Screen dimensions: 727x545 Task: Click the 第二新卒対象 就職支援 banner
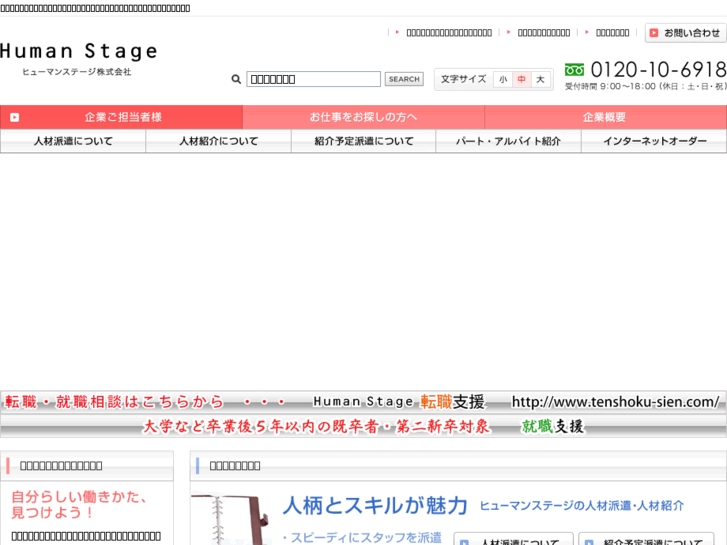364,426
